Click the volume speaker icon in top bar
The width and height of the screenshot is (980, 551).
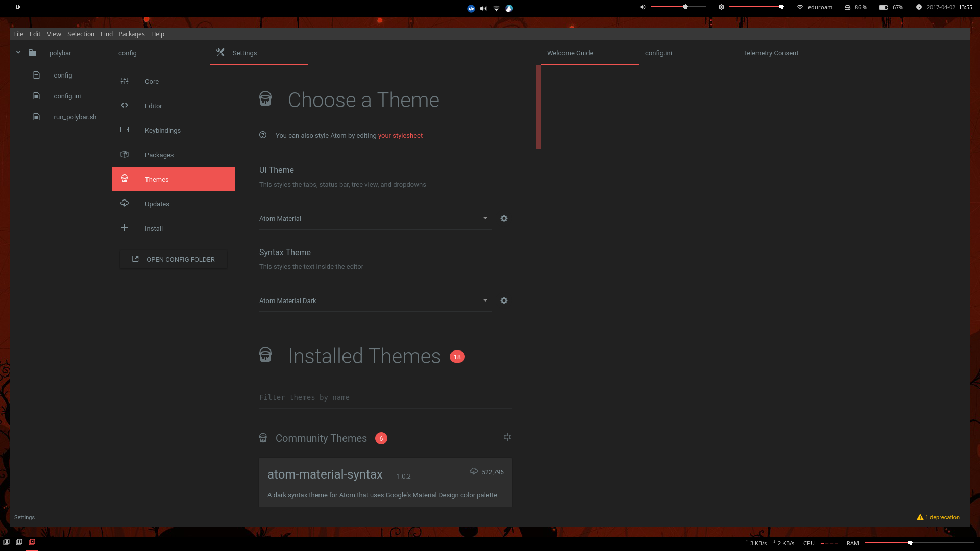point(643,7)
